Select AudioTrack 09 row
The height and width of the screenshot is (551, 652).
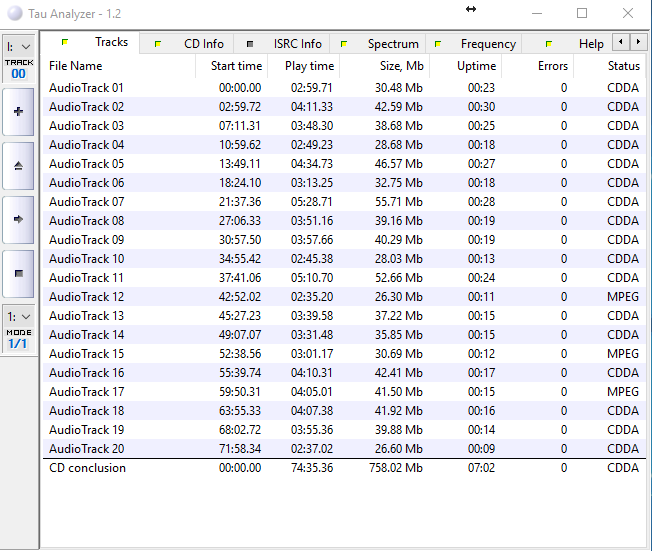coord(344,240)
